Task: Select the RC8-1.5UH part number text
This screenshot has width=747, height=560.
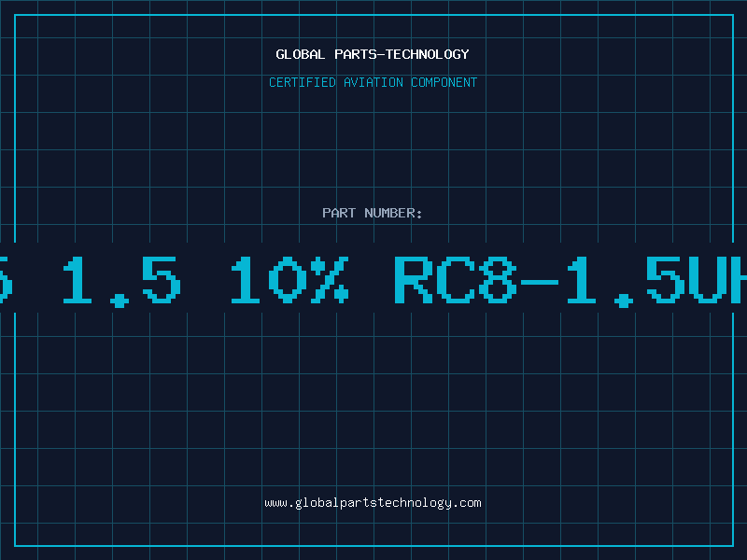Action: (571, 281)
